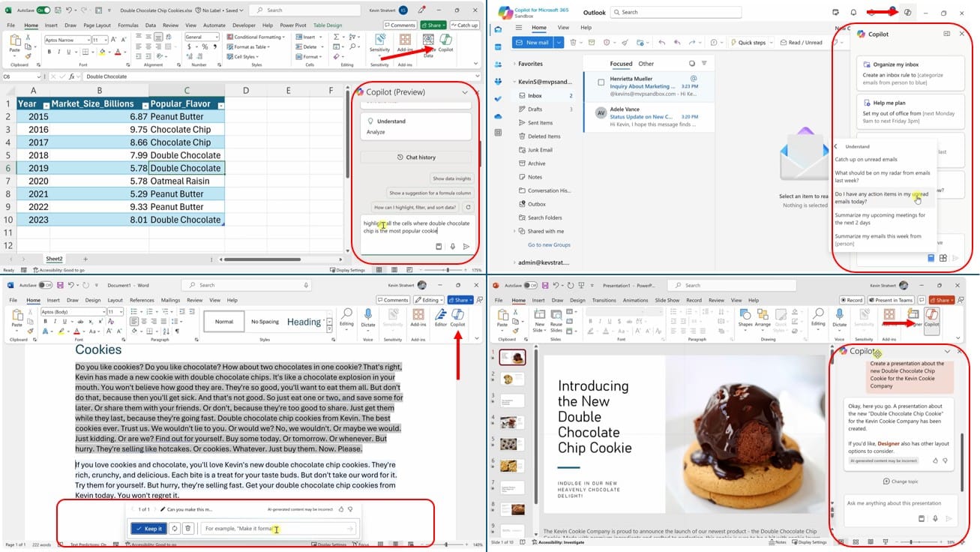Image resolution: width=980 pixels, height=552 pixels.
Task: Click the microphone in PowerPoint's Copilot pane
Action: [x=935, y=518]
